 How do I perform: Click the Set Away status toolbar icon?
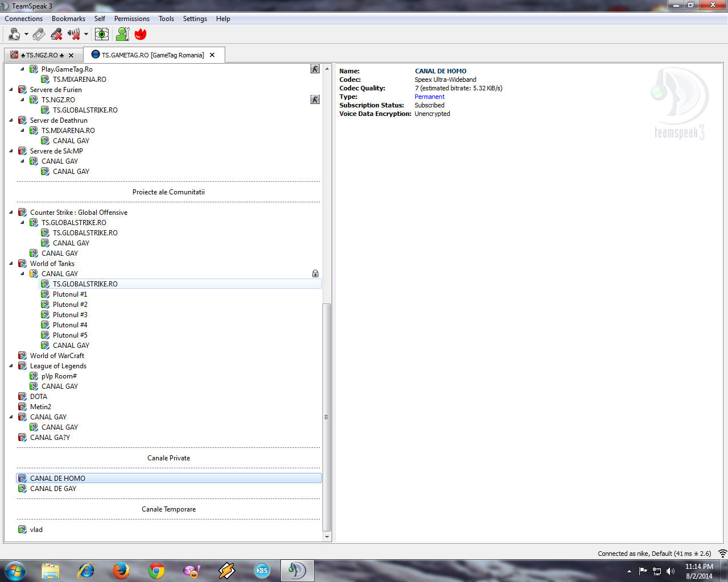(x=14, y=35)
